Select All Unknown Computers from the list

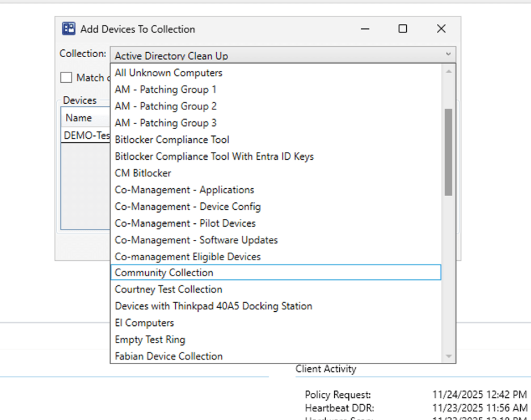tap(168, 73)
